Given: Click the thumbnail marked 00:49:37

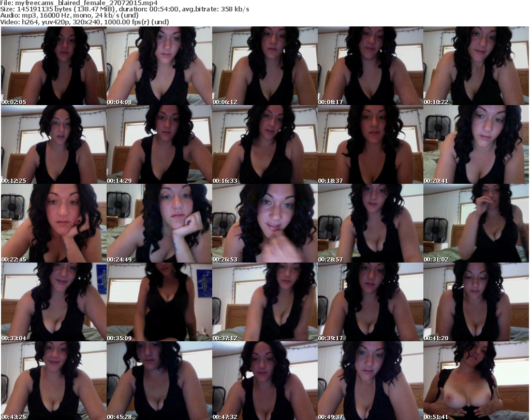Looking at the screenshot, I should click(370, 381).
